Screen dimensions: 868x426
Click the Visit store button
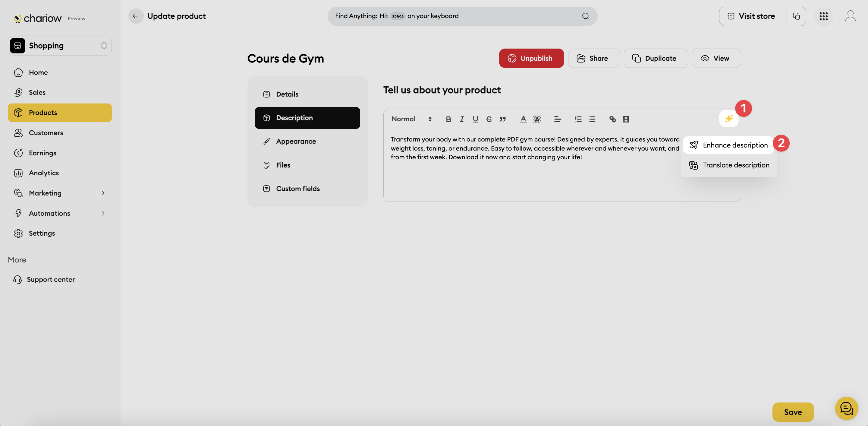pos(753,16)
